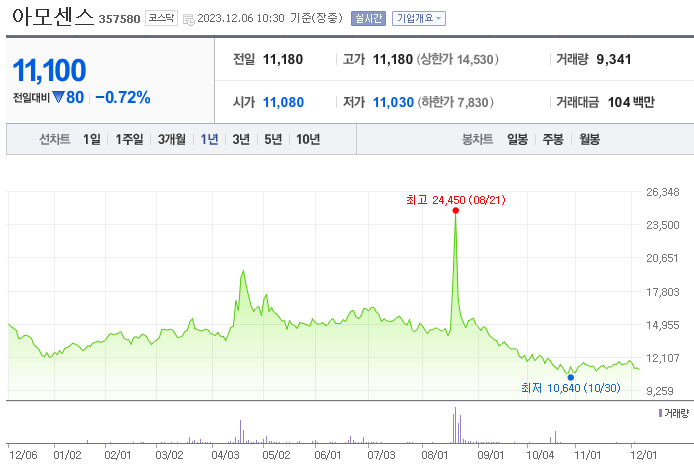Click the 전일 value 11,180

tap(283, 59)
